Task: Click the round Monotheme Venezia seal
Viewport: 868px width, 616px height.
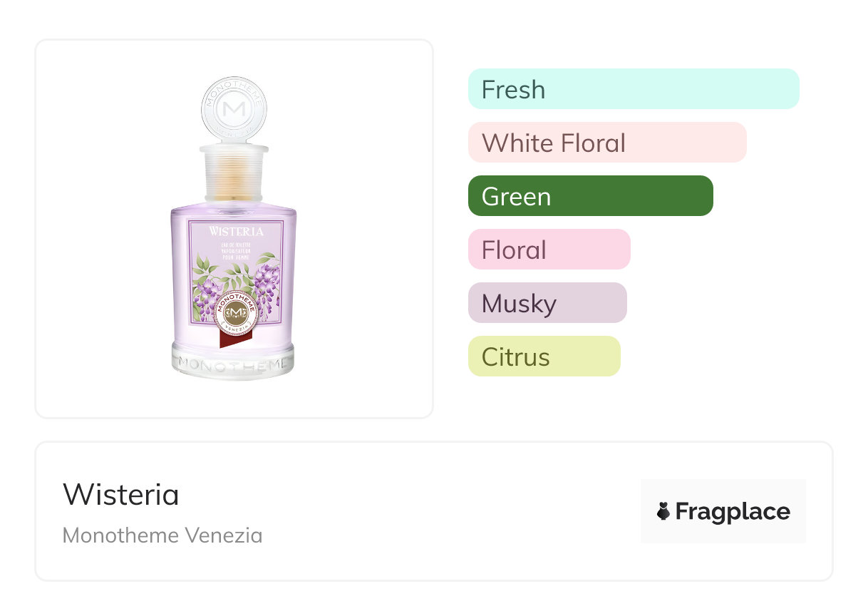Action: point(234,314)
